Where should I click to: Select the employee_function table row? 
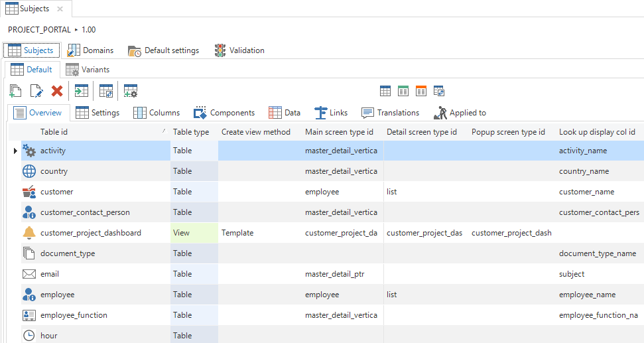point(74,315)
